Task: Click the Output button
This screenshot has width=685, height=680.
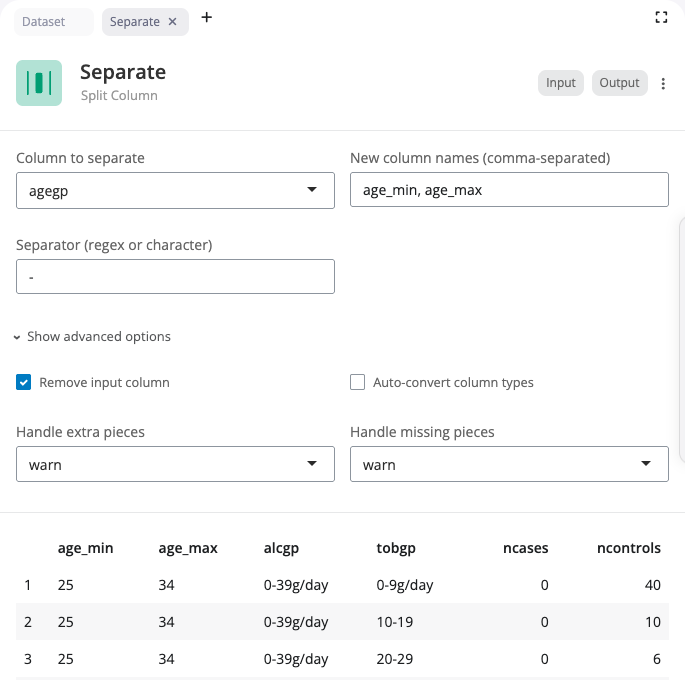Action: [619, 83]
